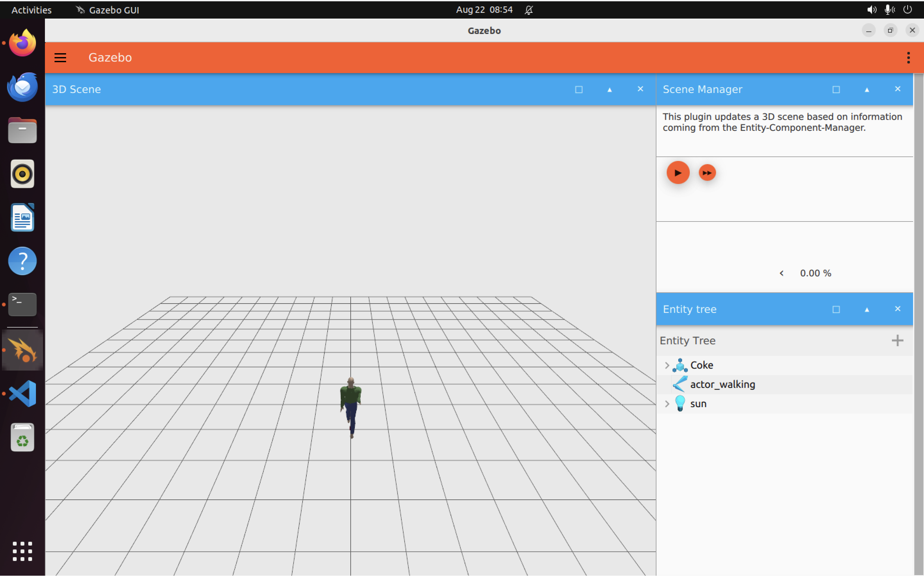Collapse the Scene Manager panel
Viewport: 924px width, 577px height.
(x=866, y=90)
